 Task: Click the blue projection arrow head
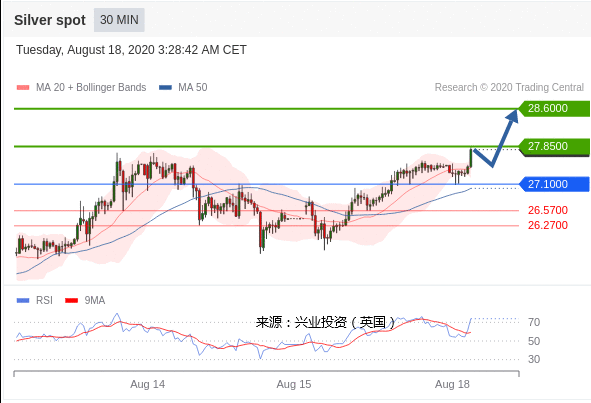click(513, 115)
